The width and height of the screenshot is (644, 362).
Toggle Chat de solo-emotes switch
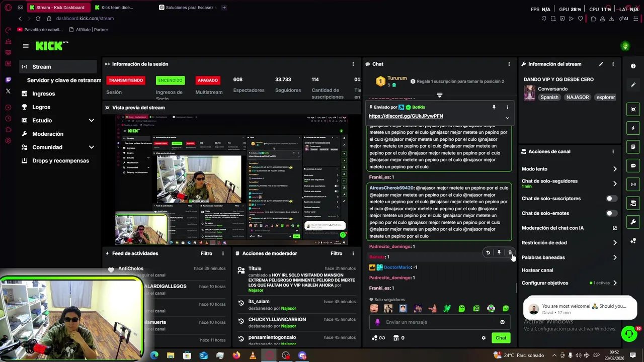coord(611,213)
